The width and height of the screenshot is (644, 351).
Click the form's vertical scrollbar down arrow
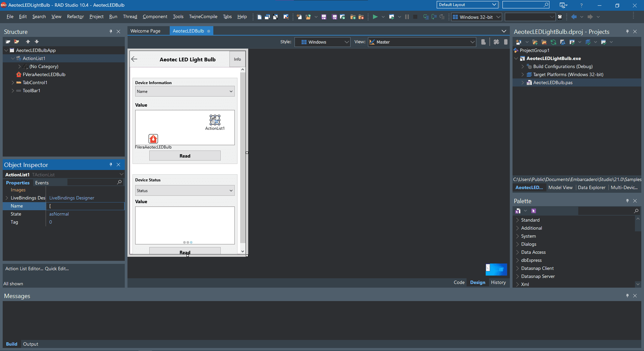click(x=243, y=251)
